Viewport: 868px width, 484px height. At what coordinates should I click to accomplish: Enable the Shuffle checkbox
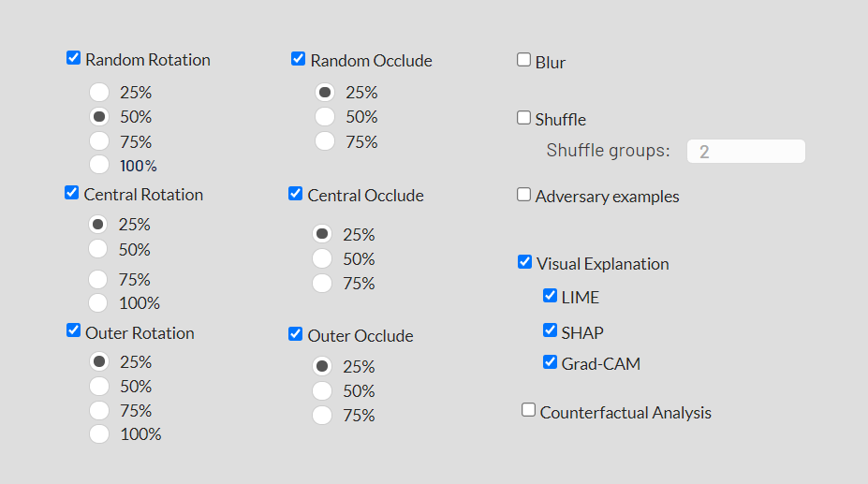coord(524,118)
